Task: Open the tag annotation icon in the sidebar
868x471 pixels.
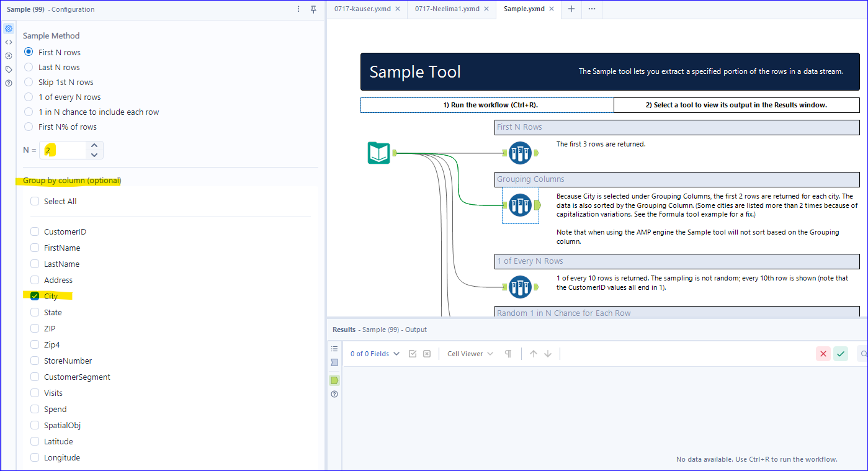Action: point(8,69)
